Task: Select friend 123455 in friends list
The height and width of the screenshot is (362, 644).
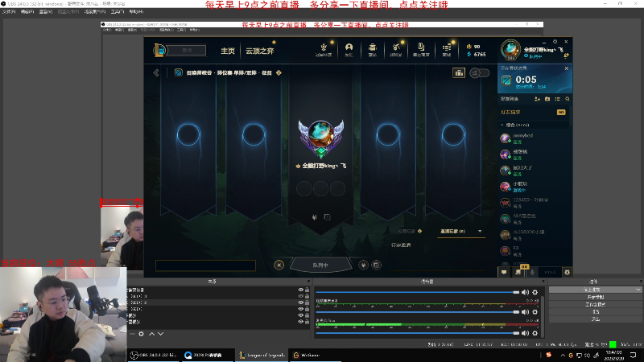Action: [x=534, y=203]
